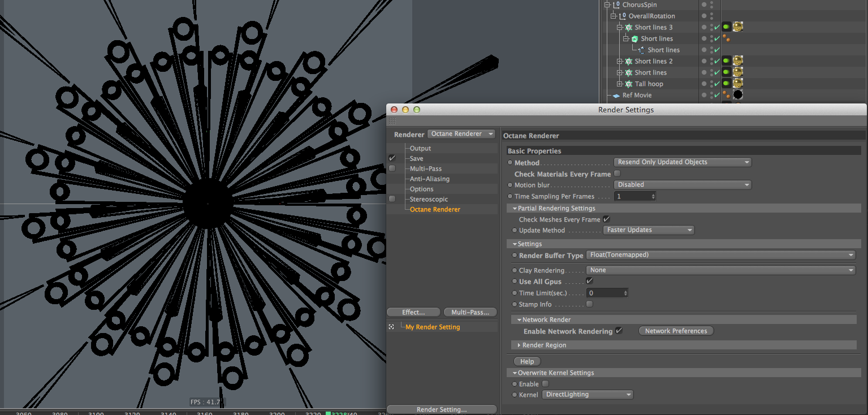Expand the Tall hoop tree node

click(620, 84)
